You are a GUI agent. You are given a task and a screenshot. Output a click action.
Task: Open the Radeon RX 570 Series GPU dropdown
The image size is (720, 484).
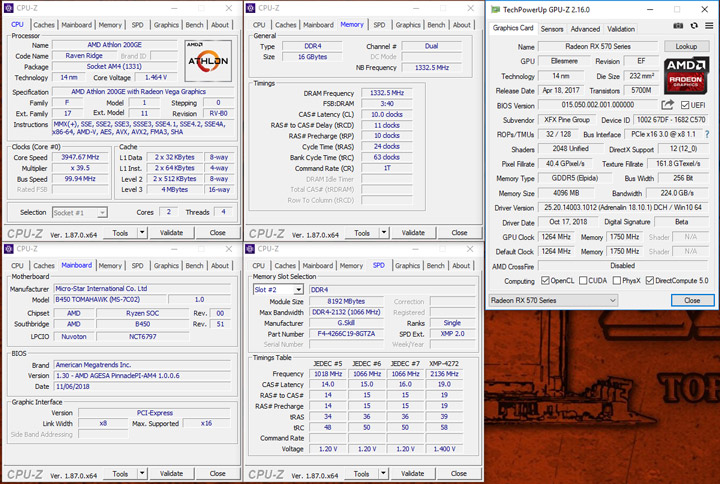[553, 300]
